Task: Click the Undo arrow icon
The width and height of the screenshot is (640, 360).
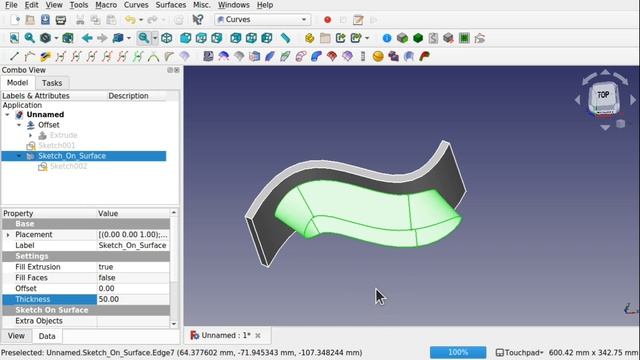Action: [130, 20]
